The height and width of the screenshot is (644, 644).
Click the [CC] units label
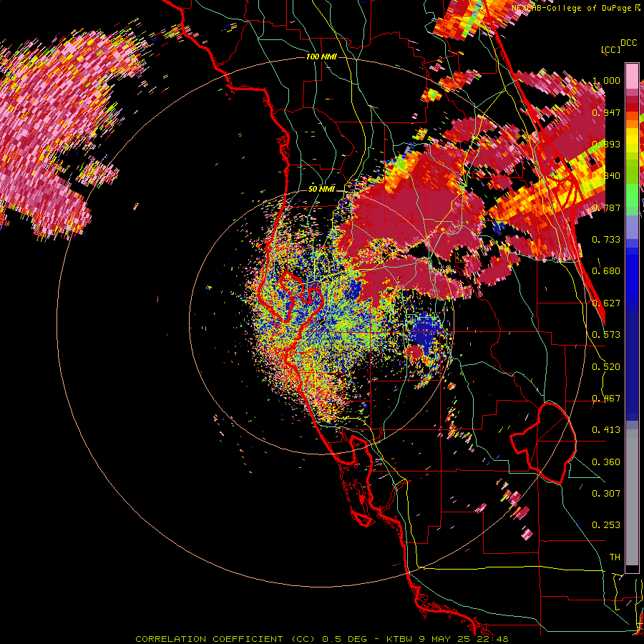611,49
